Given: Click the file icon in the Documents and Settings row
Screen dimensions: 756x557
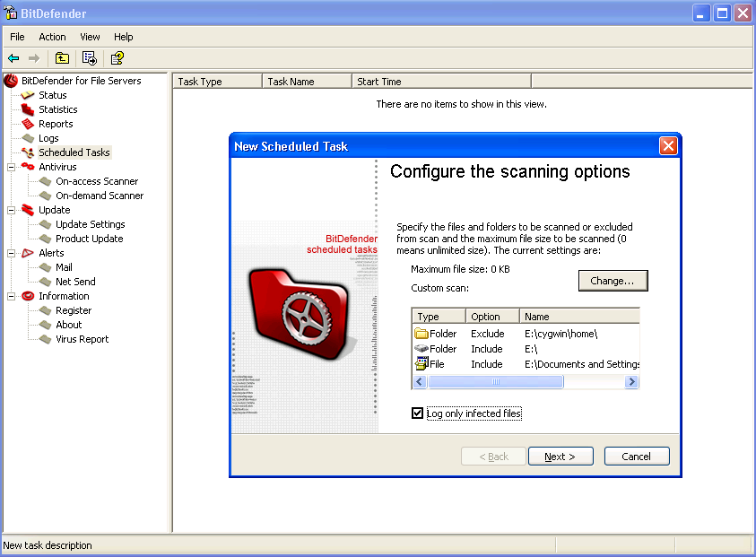Looking at the screenshot, I should point(421,363).
